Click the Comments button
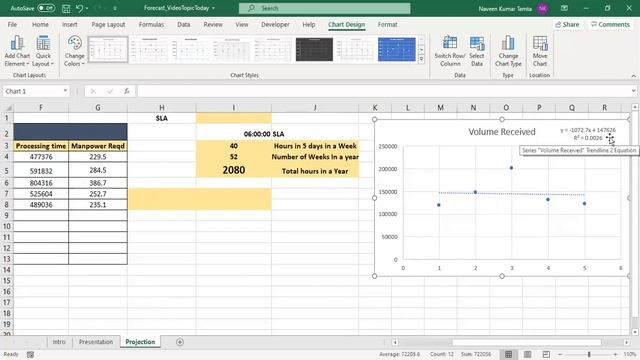The height and width of the screenshot is (360, 640). click(610, 24)
